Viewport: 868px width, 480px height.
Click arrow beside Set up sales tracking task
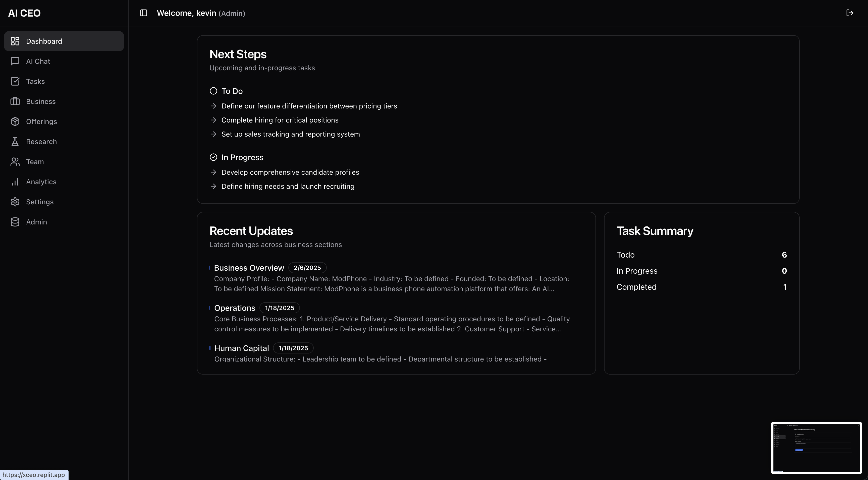pyautogui.click(x=213, y=134)
